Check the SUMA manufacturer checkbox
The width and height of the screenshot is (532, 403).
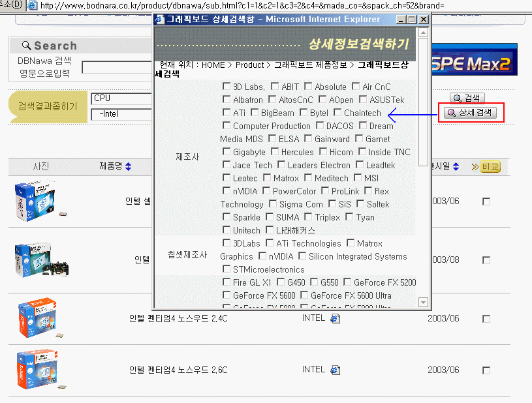pos(270,216)
